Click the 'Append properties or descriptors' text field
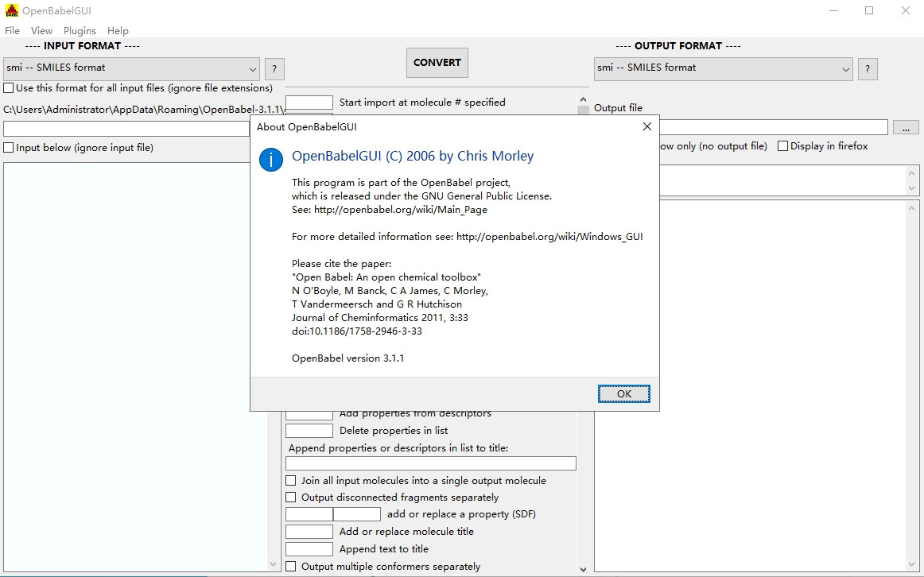Screen dimensions: 924x577 coord(431,463)
